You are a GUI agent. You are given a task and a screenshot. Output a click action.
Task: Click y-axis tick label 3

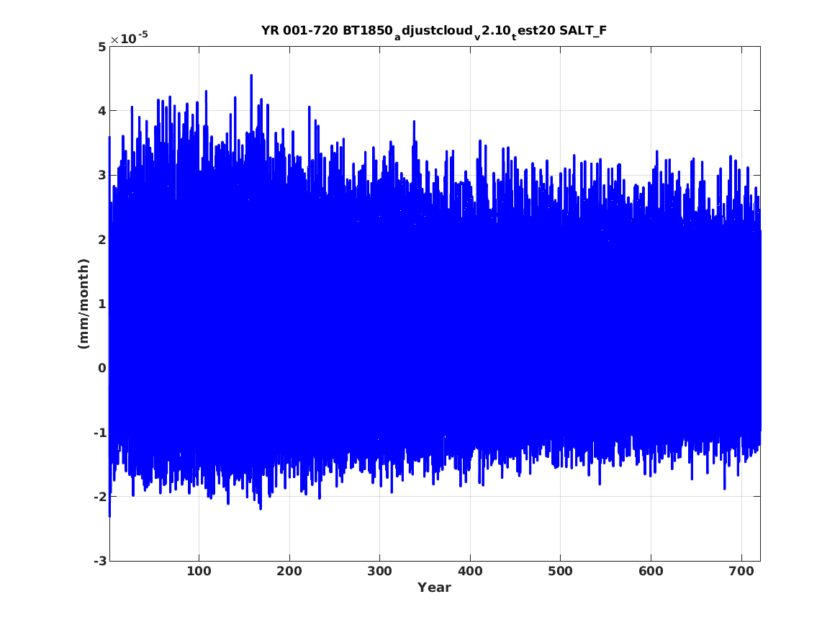point(101,175)
